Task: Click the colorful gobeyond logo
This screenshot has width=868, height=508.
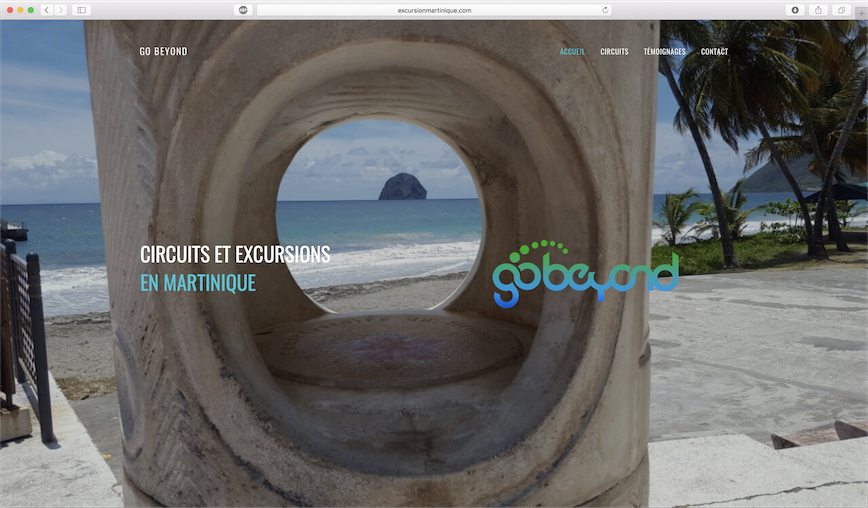Action: pos(585,274)
